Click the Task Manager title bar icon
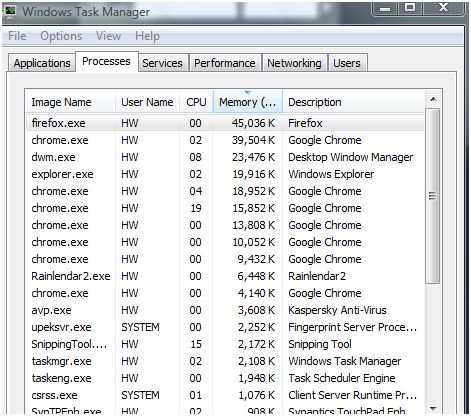The height and width of the screenshot is (416, 471). click(10, 11)
